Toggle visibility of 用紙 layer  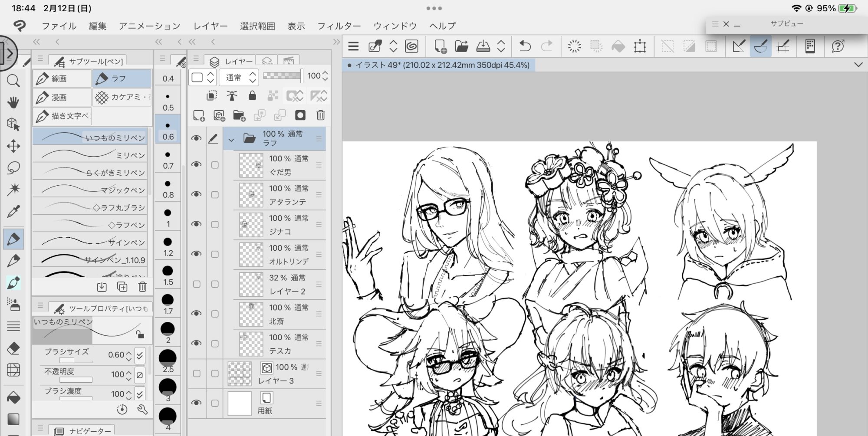197,403
